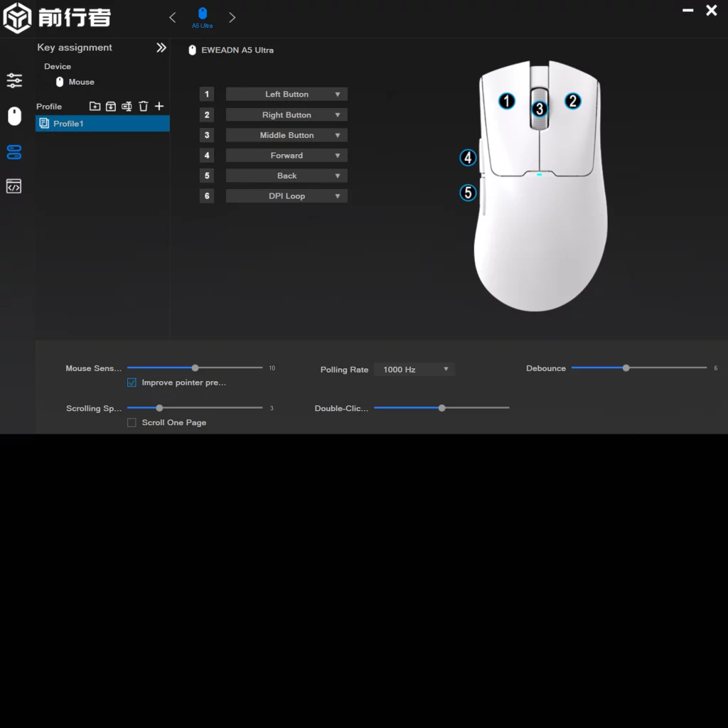Expand the Forward button assignment dropdown
The width and height of the screenshot is (728, 728).
tap(287, 156)
